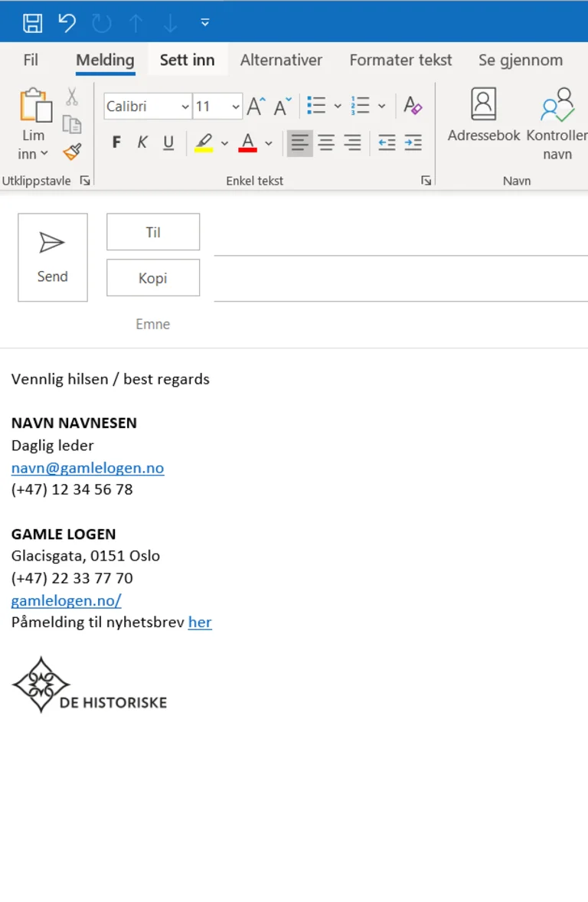Toggle bold formatting (F)
The image size is (588, 902).
[x=116, y=142]
